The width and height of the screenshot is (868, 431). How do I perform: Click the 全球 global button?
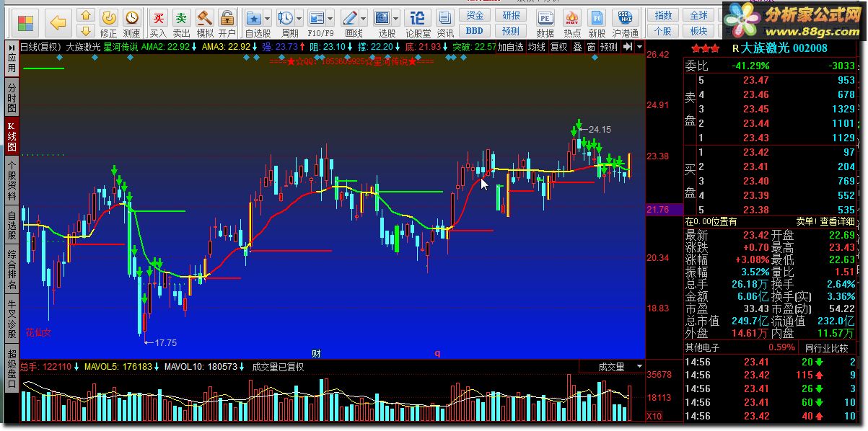[x=698, y=15]
